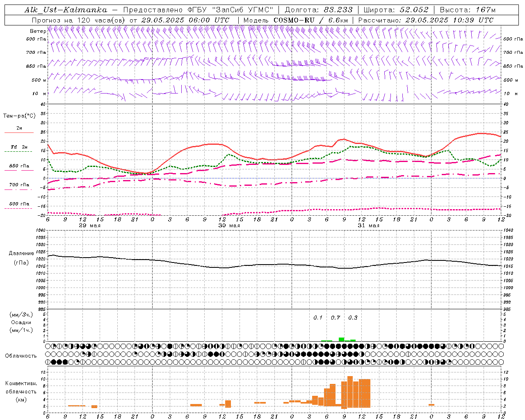
Task: Click the (мм/3ч.) precipitation unit label
Action: point(21,315)
